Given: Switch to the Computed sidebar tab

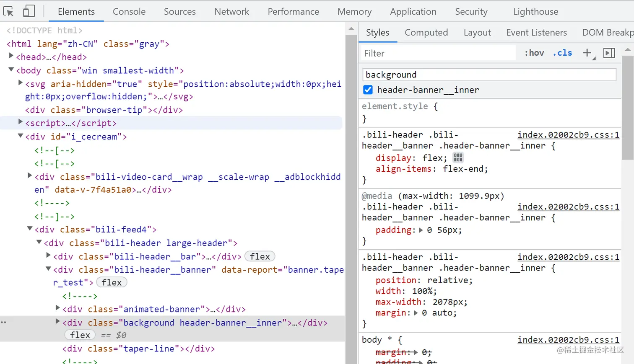Looking at the screenshot, I should [x=426, y=33].
